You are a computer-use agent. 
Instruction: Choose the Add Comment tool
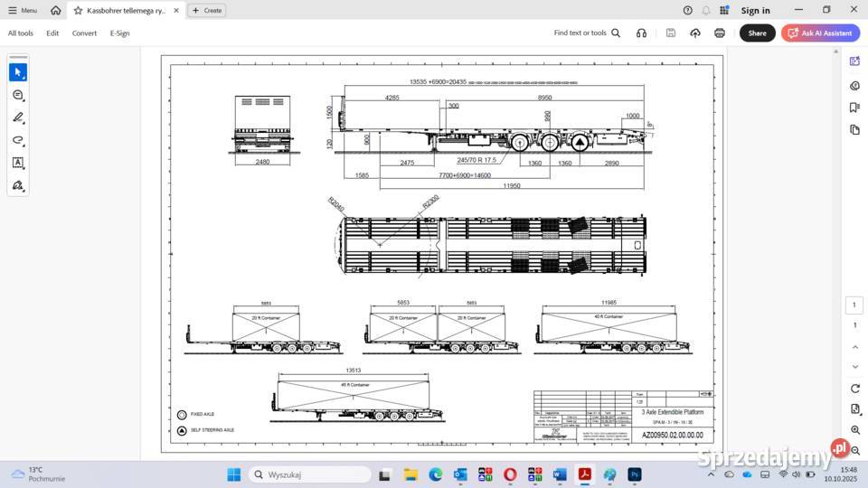(x=18, y=95)
